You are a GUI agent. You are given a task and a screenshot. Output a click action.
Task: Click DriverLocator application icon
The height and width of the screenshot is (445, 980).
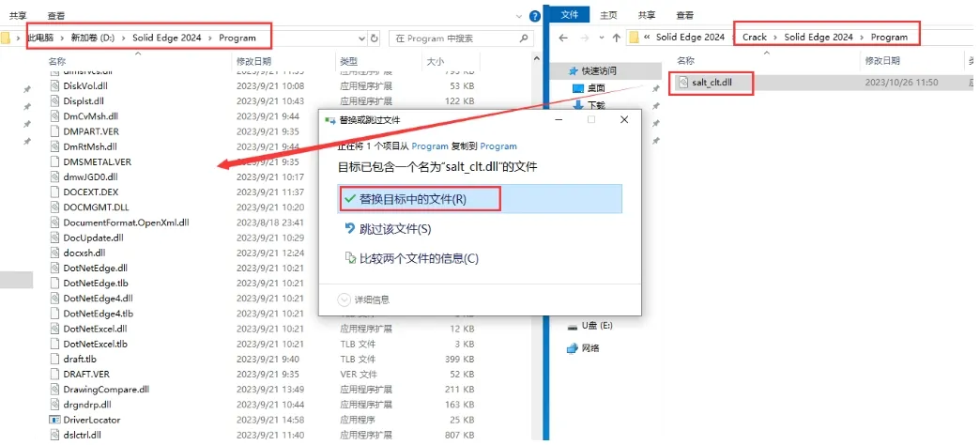coord(55,420)
